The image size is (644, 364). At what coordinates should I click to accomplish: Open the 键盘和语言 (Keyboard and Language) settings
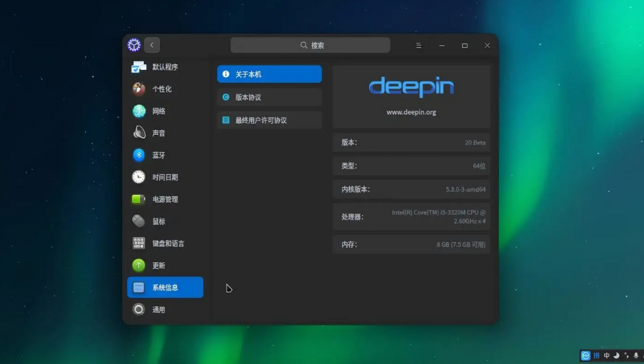point(165,243)
